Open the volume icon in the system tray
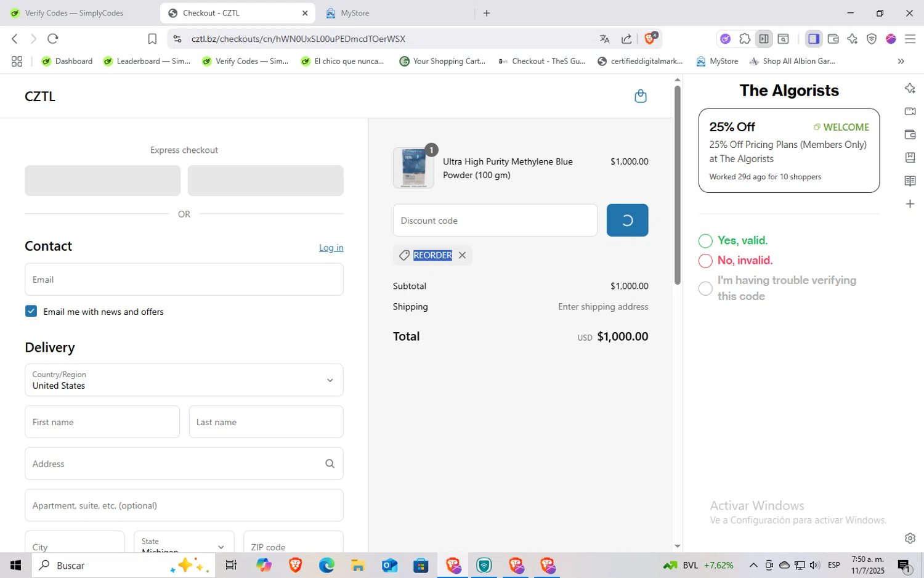924x578 pixels. [815, 565]
